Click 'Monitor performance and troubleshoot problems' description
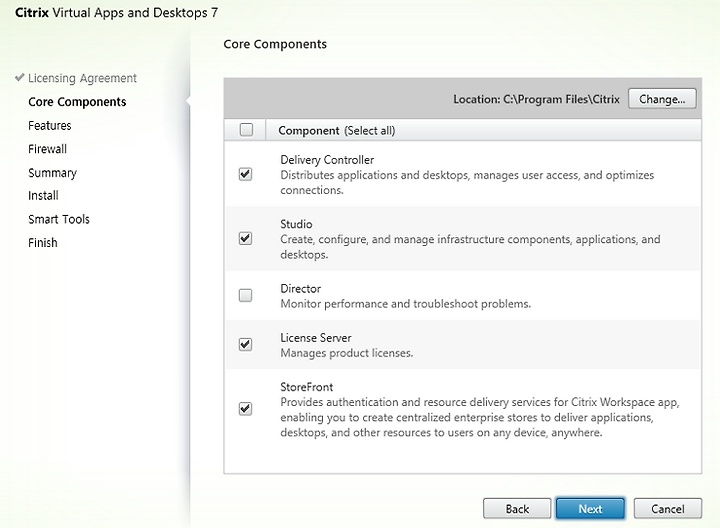Screen dimensions: 720x528 [x=405, y=304]
